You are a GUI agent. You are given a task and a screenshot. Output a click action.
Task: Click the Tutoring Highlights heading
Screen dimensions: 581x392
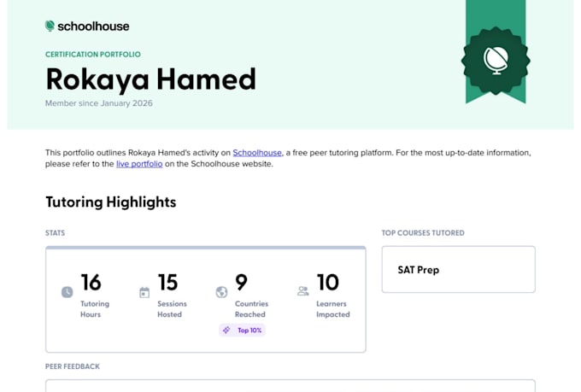click(x=111, y=202)
